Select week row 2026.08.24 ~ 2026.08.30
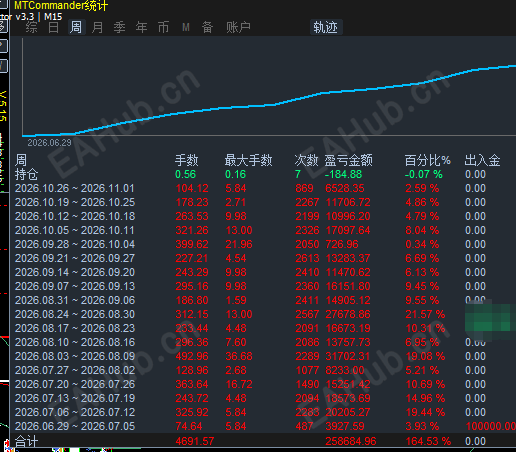Viewport: 516px width, 452px height. coord(263,314)
